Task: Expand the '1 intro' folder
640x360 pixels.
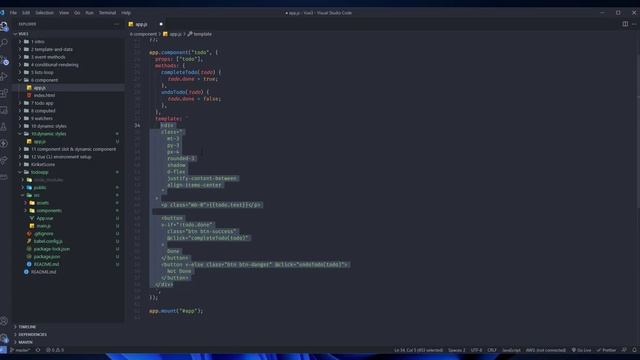Action: pyautogui.click(x=68, y=42)
